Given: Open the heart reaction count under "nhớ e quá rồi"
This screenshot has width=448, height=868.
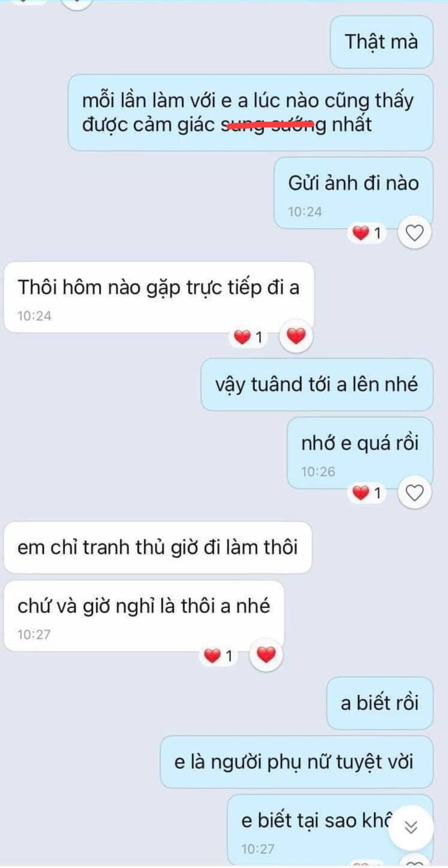Looking at the screenshot, I should 367,493.
